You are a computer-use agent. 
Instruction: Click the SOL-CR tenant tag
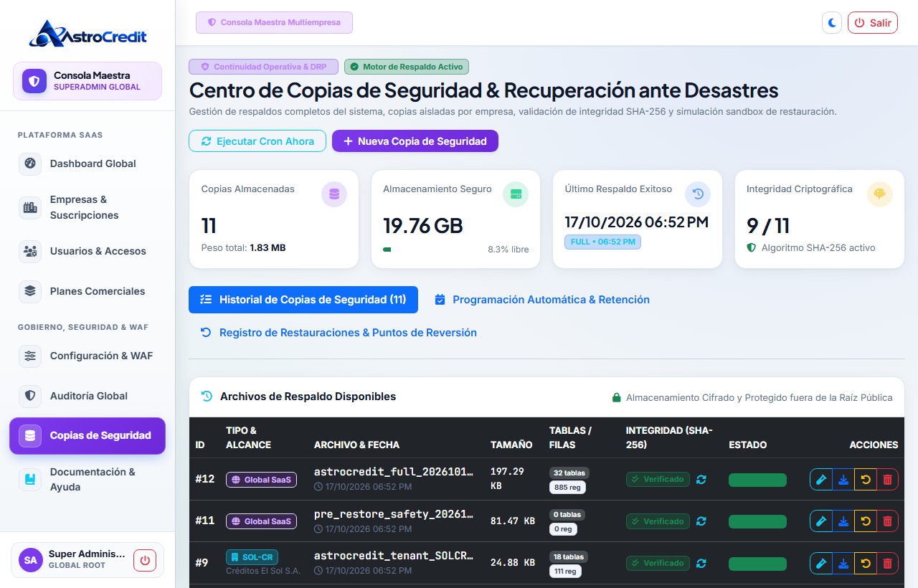(252, 557)
